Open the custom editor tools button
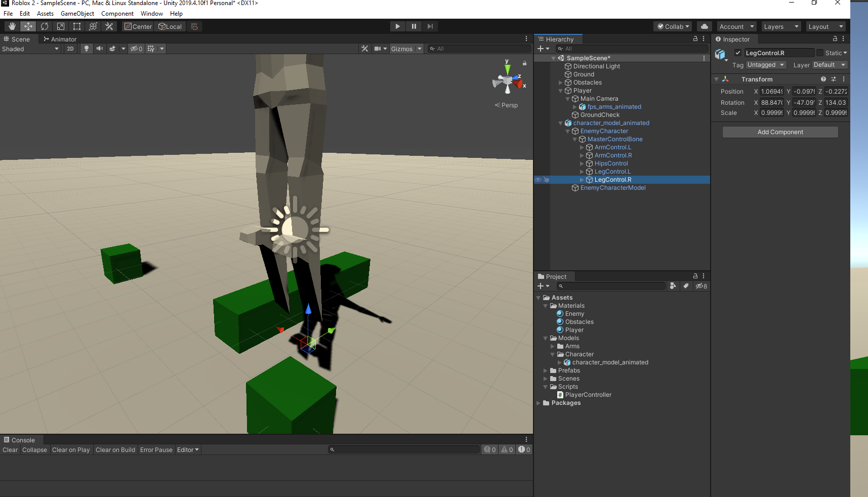The width and height of the screenshot is (868, 497). (x=109, y=26)
